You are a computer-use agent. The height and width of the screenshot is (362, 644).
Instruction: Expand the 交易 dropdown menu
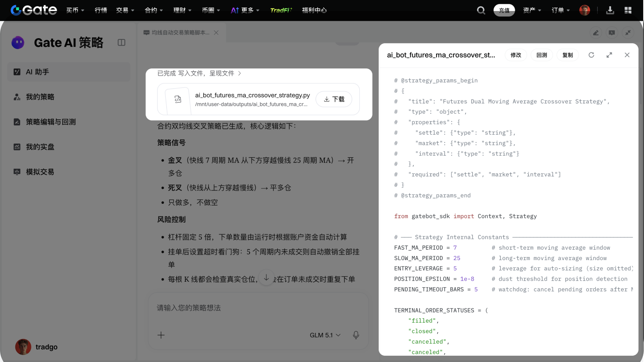(x=125, y=10)
